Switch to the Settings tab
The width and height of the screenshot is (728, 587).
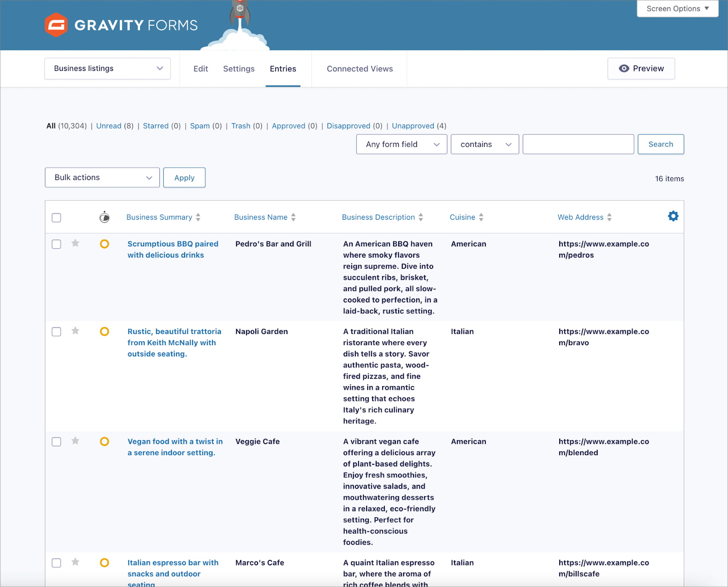[x=239, y=69]
